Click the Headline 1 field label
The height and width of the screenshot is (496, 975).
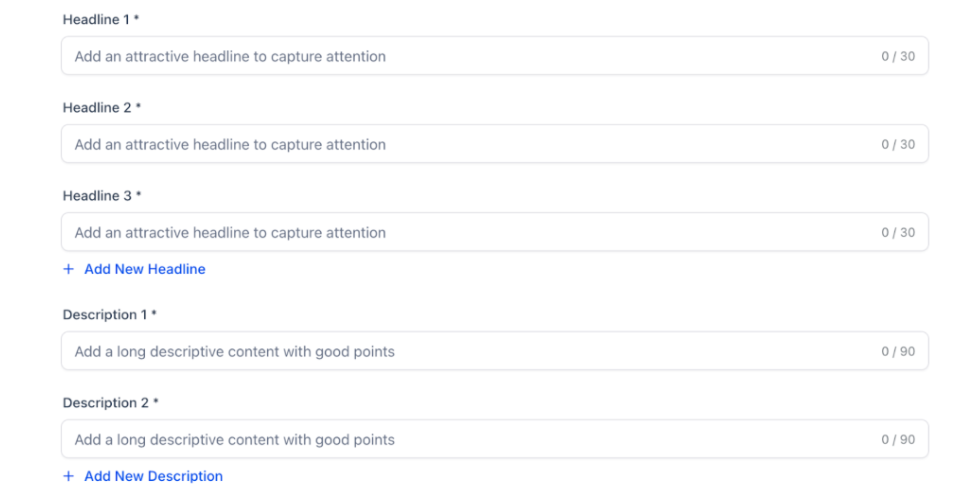[x=98, y=20]
